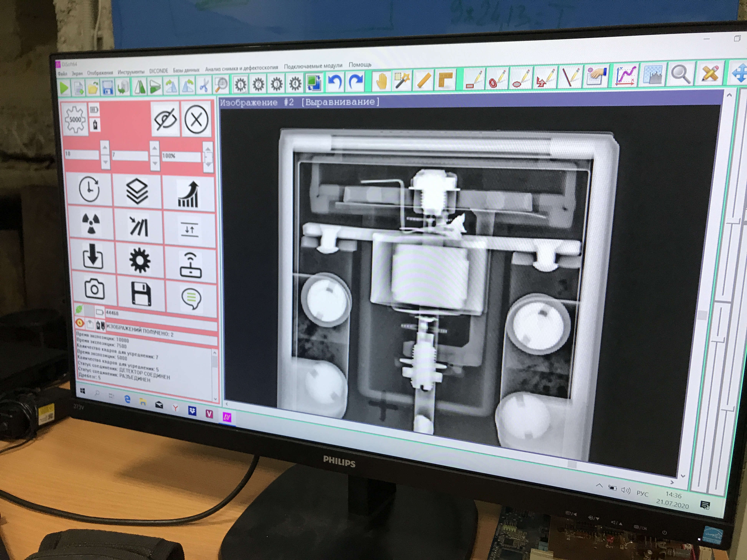
Task: Click the stacked layers frame averaging icon
Action: coord(137,191)
